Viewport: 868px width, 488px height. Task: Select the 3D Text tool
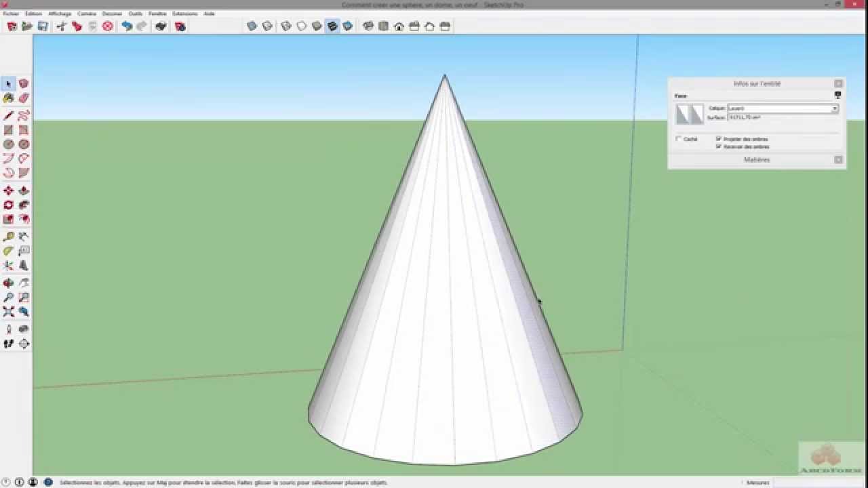click(24, 266)
